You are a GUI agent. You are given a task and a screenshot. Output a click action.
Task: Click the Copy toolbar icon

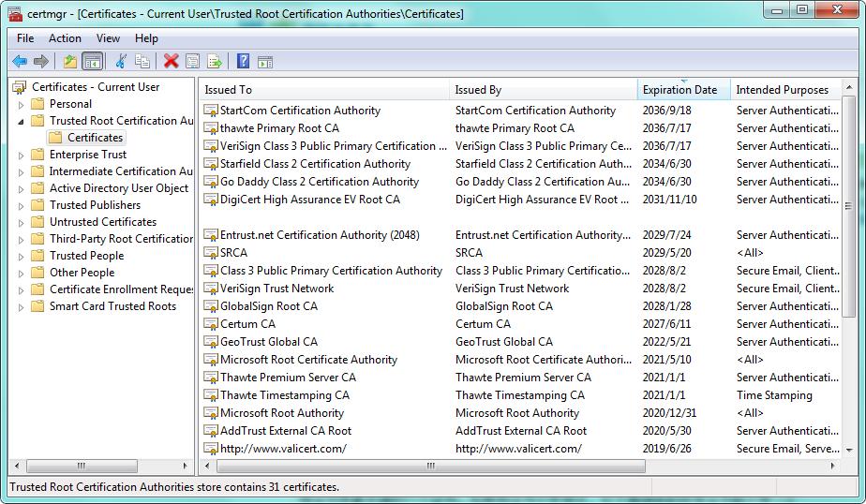[x=142, y=62]
